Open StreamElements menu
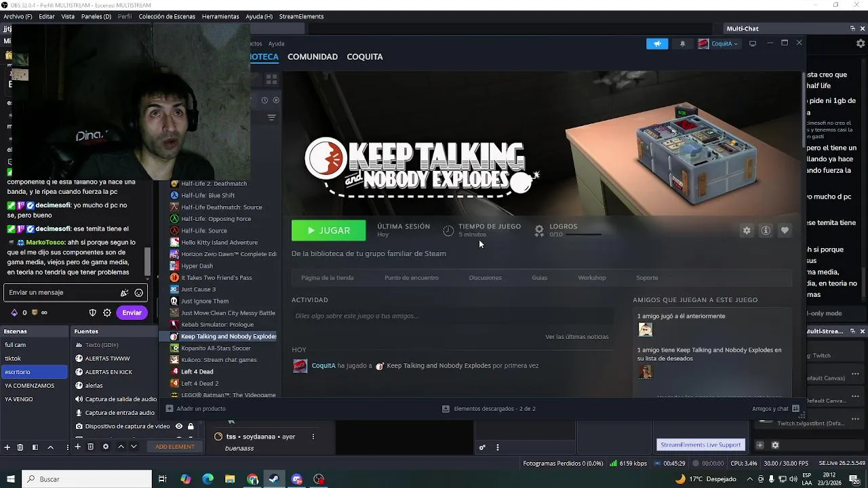Image resolution: width=868 pixels, height=488 pixels. pyautogui.click(x=302, y=16)
